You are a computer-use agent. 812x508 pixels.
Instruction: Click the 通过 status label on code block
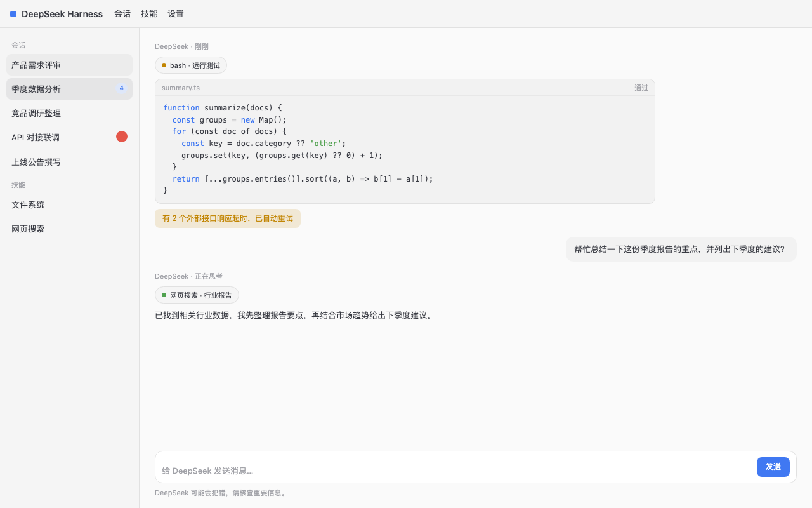pos(641,88)
